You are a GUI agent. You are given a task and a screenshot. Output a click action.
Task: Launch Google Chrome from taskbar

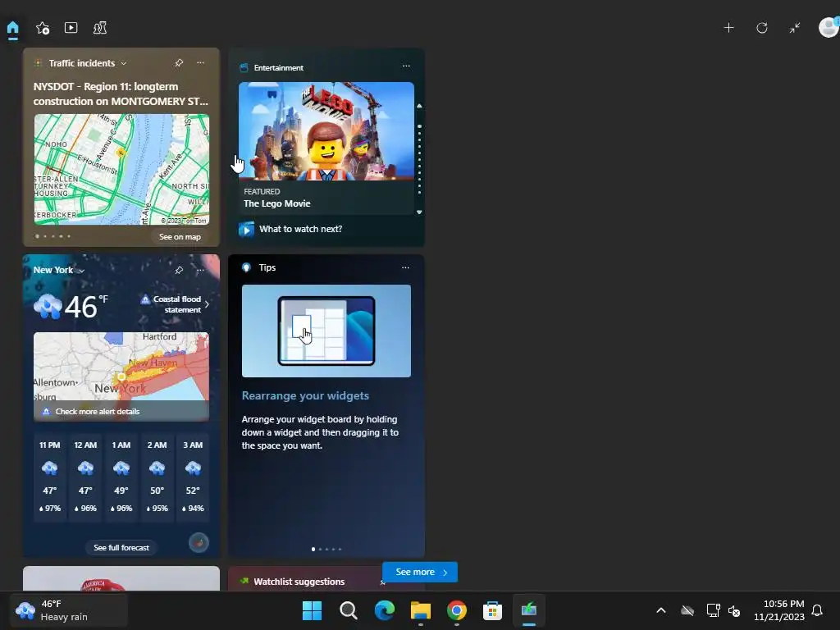click(456, 610)
